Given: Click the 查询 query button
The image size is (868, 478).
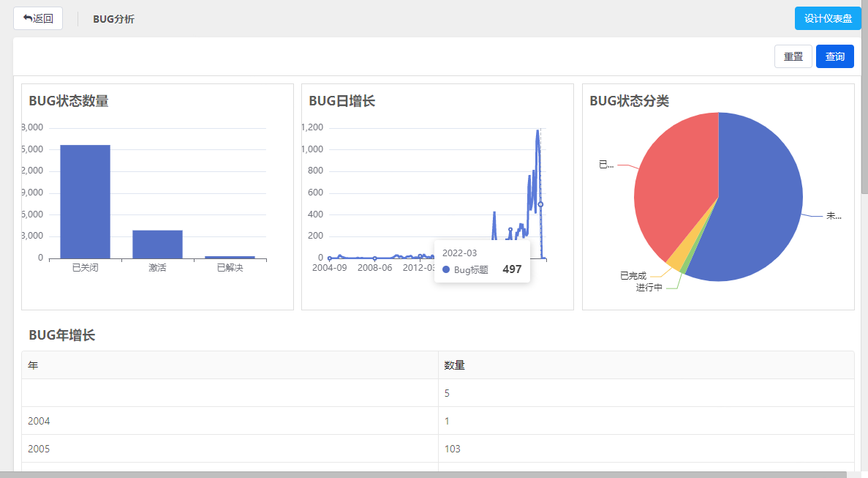Looking at the screenshot, I should pyautogui.click(x=834, y=56).
